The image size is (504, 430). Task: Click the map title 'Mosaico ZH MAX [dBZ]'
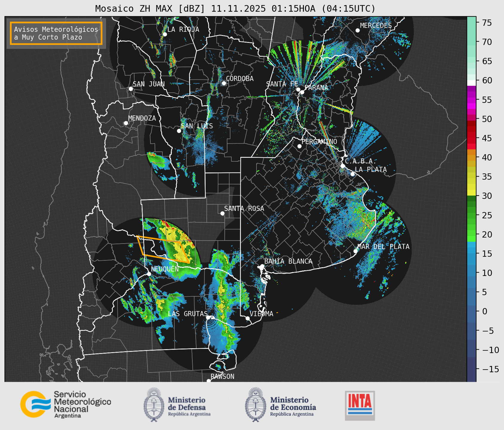(150, 9)
